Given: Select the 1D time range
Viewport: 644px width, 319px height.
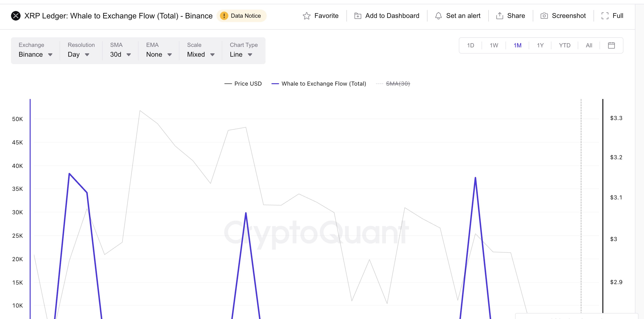Looking at the screenshot, I should pos(471,45).
